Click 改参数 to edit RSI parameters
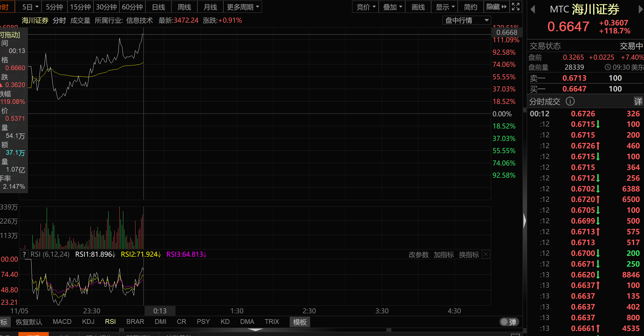Viewport: 644px width, 336px height. pyautogui.click(x=418, y=254)
